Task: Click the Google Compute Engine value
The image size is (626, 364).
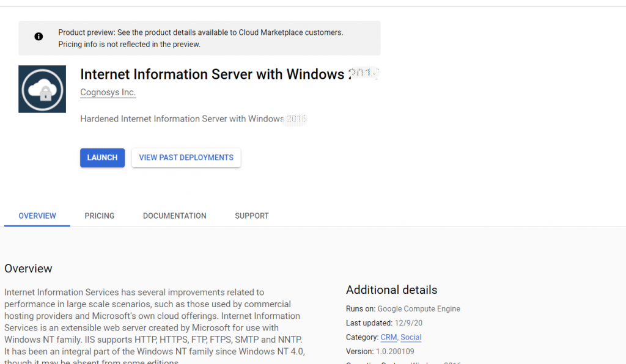Action: pyautogui.click(x=419, y=309)
